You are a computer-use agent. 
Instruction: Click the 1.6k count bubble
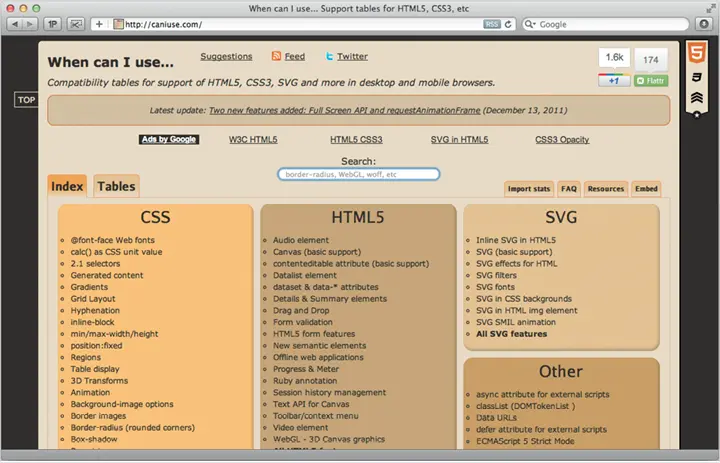[614, 57]
